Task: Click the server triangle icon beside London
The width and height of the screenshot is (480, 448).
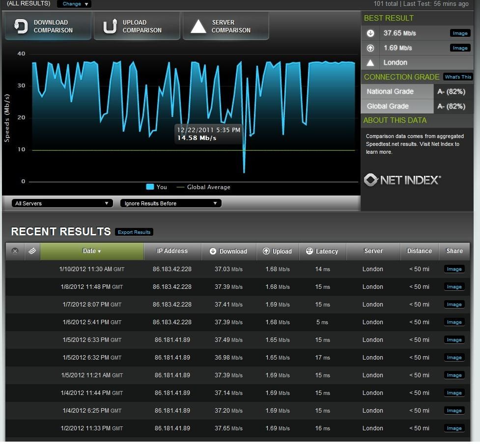Action: pos(370,62)
